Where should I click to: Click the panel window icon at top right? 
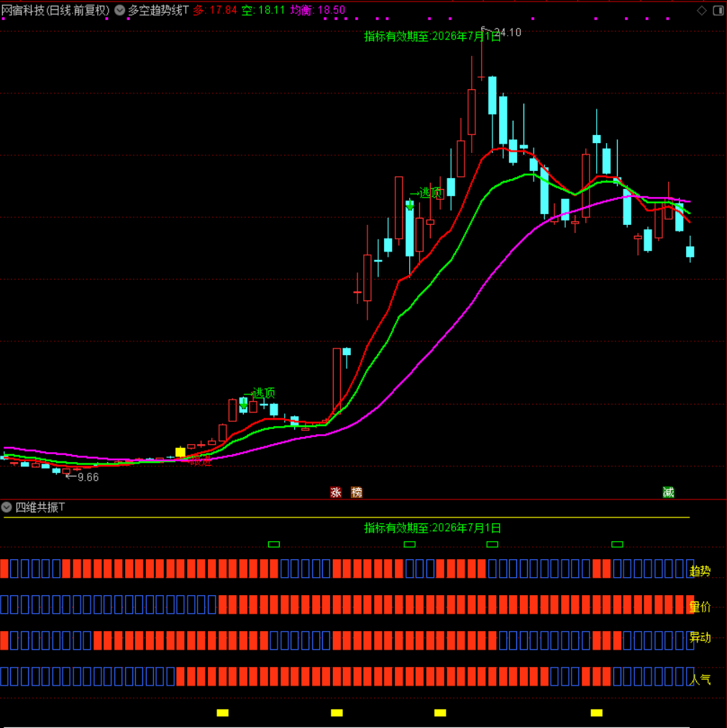point(718,10)
